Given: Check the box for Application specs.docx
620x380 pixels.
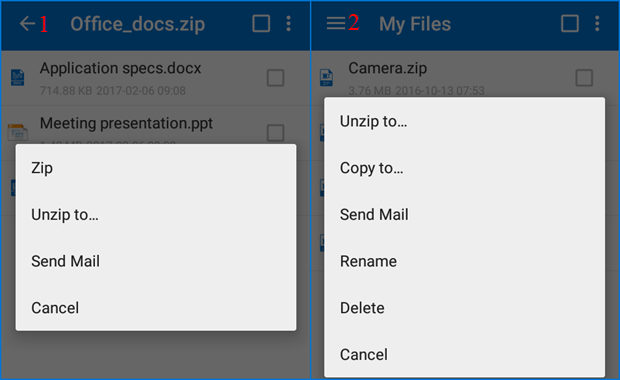Looking at the screenshot, I should [x=275, y=78].
